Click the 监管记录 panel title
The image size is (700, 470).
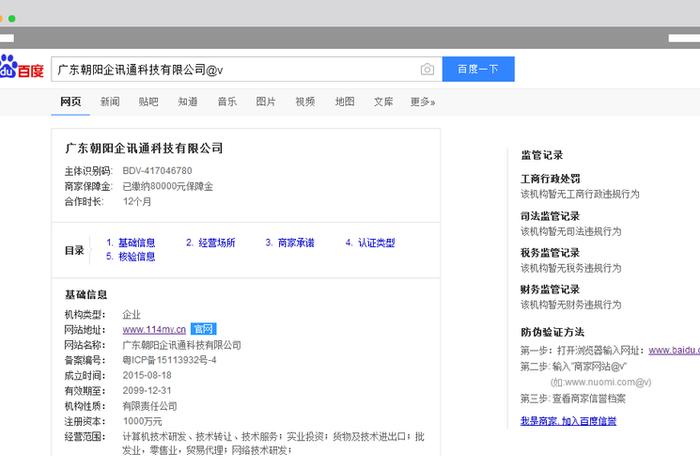pyautogui.click(x=542, y=155)
